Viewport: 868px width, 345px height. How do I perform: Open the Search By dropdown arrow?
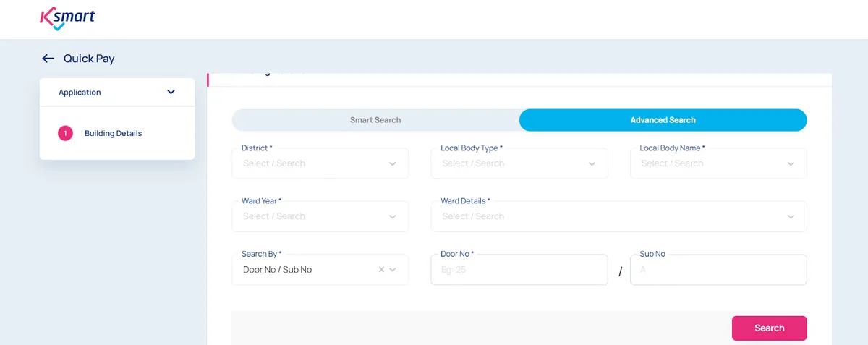[x=393, y=270]
